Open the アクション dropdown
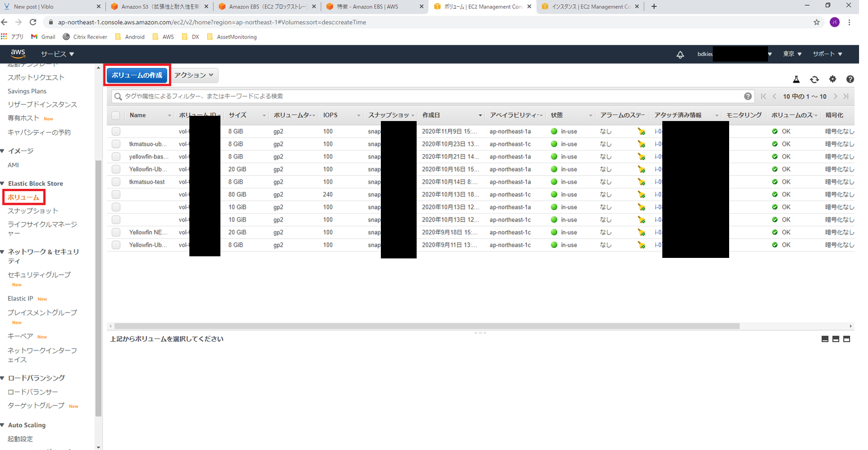Viewport: 868px width, 450px height. pos(194,75)
